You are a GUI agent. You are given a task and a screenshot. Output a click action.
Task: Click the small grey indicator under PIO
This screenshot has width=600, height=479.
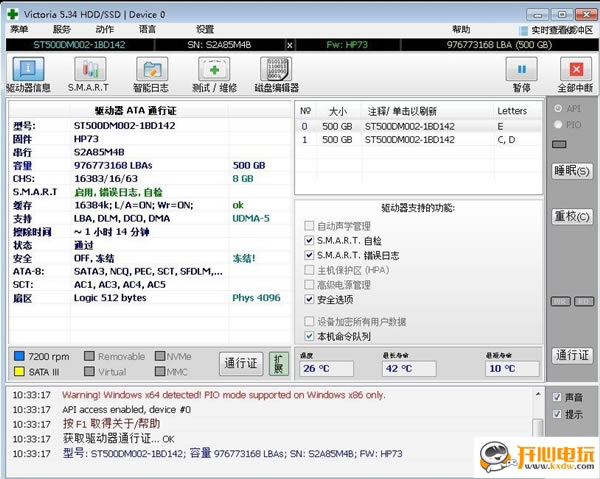pyautogui.click(x=559, y=144)
